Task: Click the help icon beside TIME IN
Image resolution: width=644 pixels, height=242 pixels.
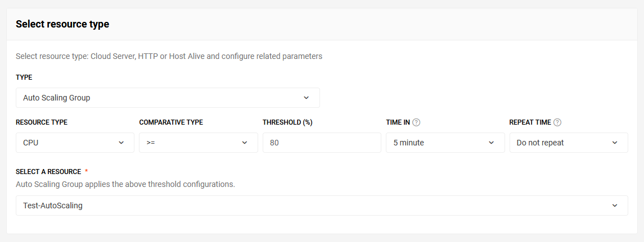Action: 416,122
